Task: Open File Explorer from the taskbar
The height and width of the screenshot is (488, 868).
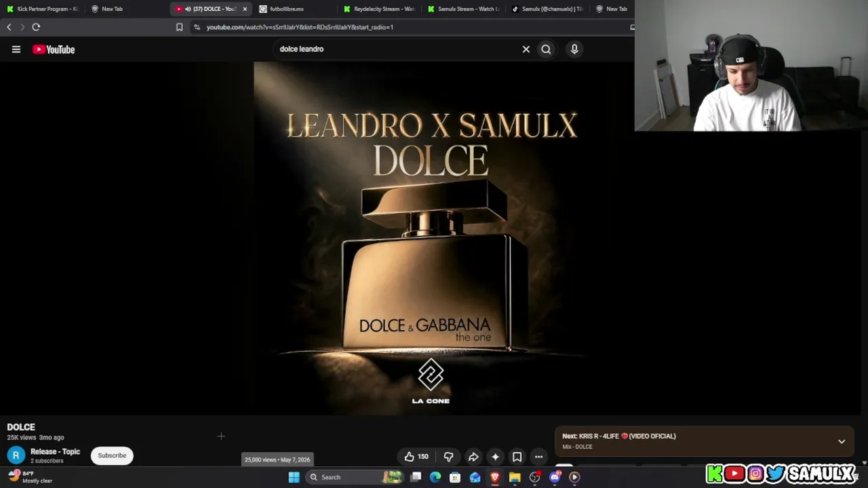Action: coord(515,477)
